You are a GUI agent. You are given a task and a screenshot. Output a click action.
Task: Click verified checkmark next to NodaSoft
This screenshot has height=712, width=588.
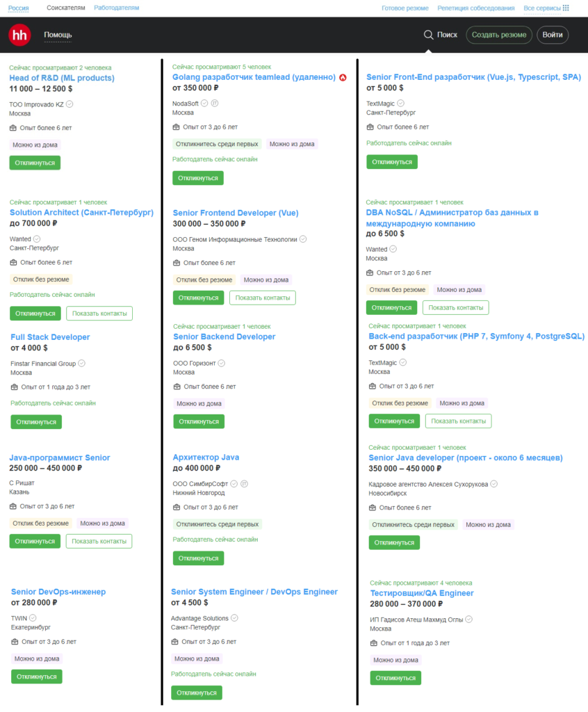click(x=204, y=104)
